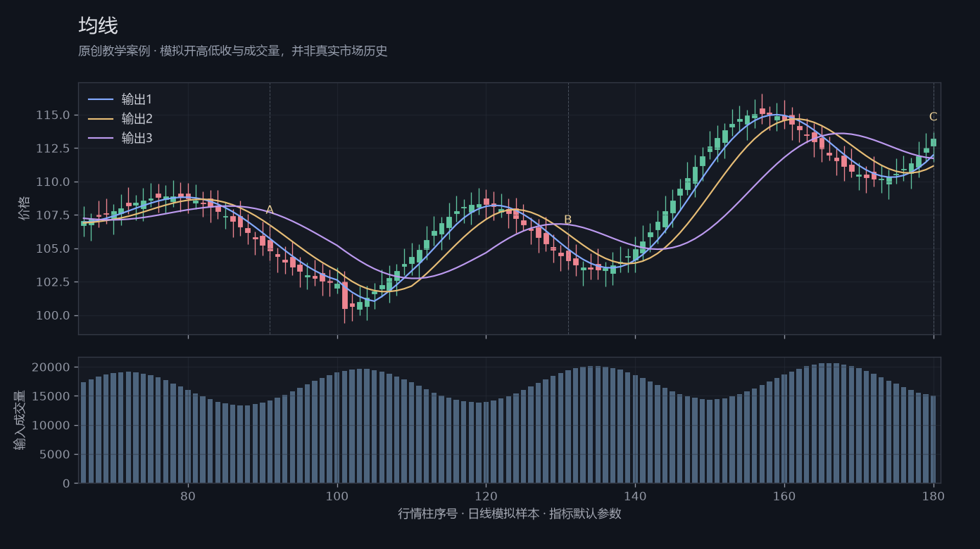The height and width of the screenshot is (549, 980).
Task: Click the 102.5 price axis tick
Action: click(x=53, y=282)
